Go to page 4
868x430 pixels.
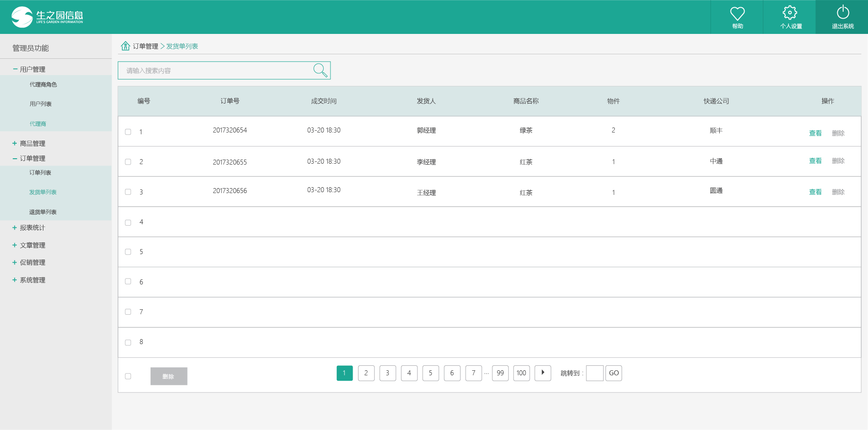pyautogui.click(x=409, y=373)
